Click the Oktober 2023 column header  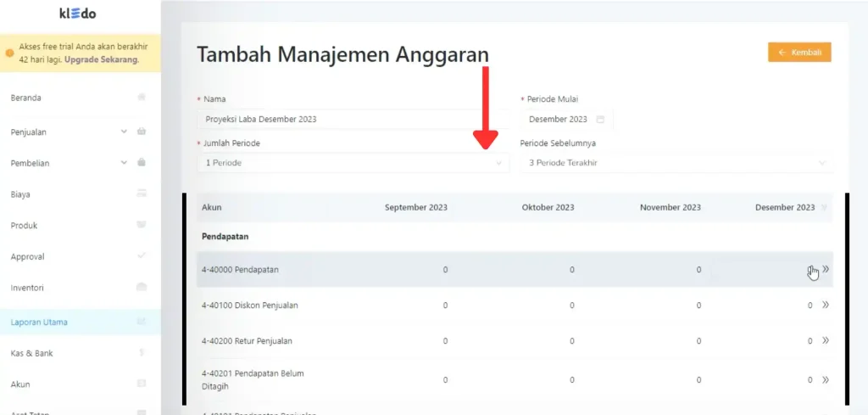pyautogui.click(x=548, y=207)
